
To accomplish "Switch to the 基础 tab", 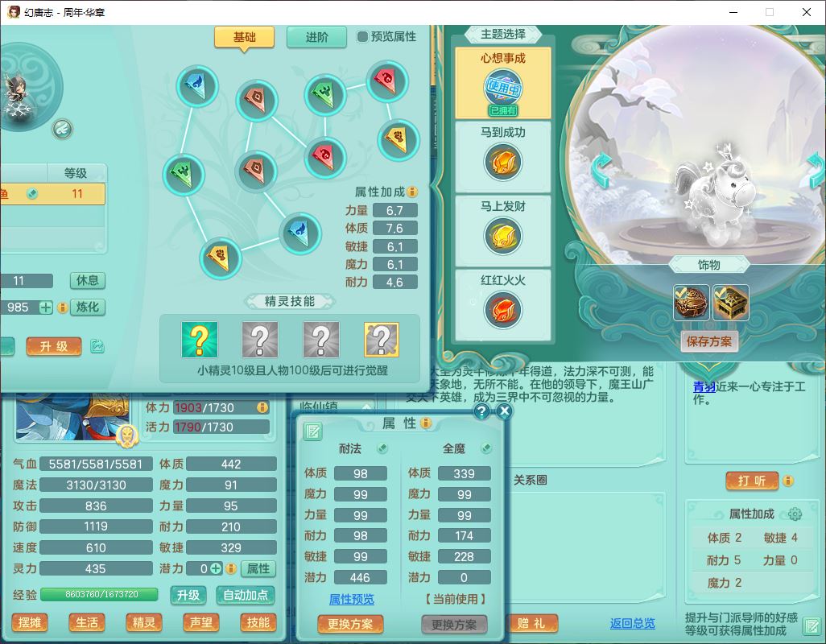I will [245, 37].
